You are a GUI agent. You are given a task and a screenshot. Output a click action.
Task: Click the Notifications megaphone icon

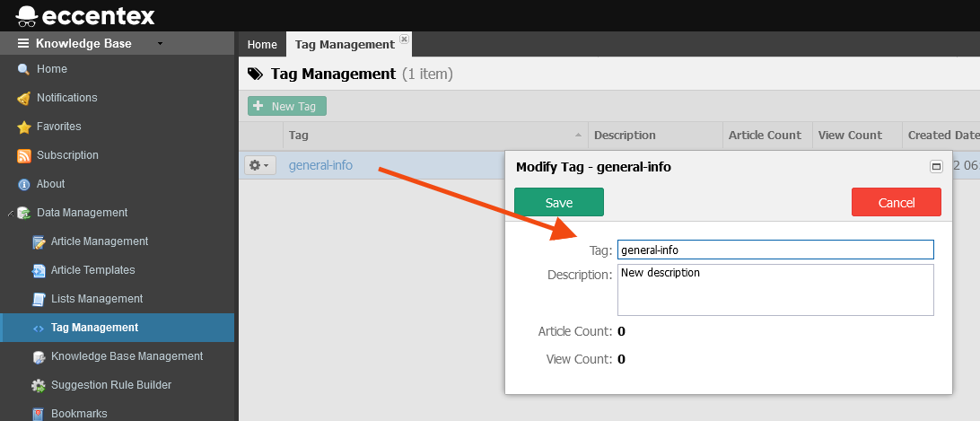pos(24,98)
